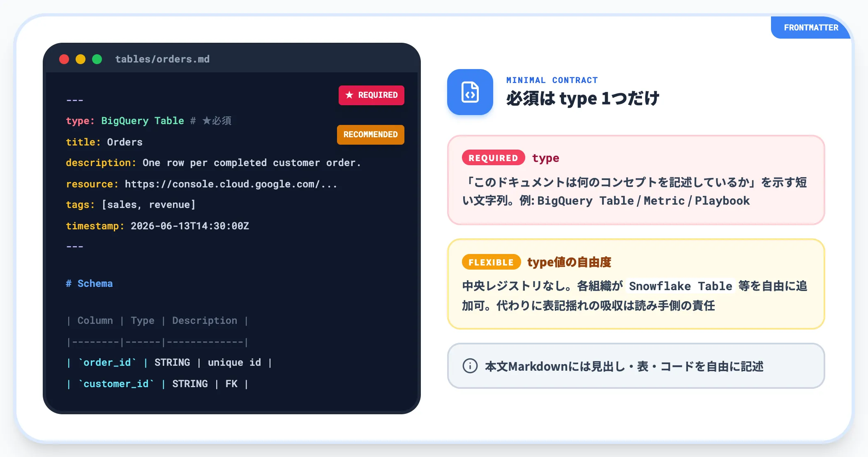
Task: Click the red 'type' title in required card
Action: pos(545,158)
